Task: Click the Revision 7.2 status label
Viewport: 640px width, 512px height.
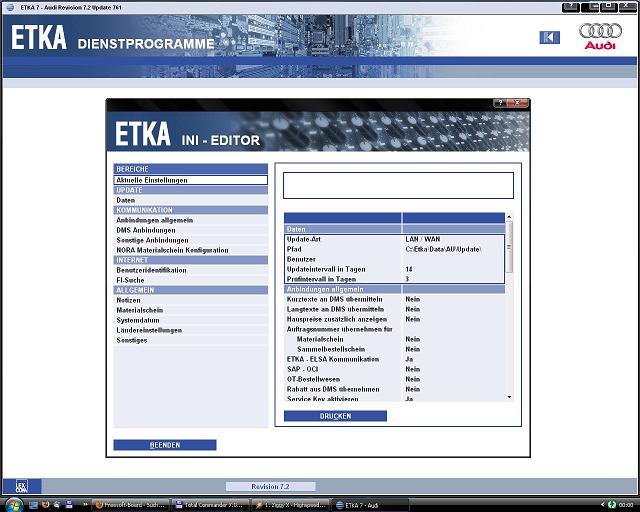Action: tap(270, 486)
